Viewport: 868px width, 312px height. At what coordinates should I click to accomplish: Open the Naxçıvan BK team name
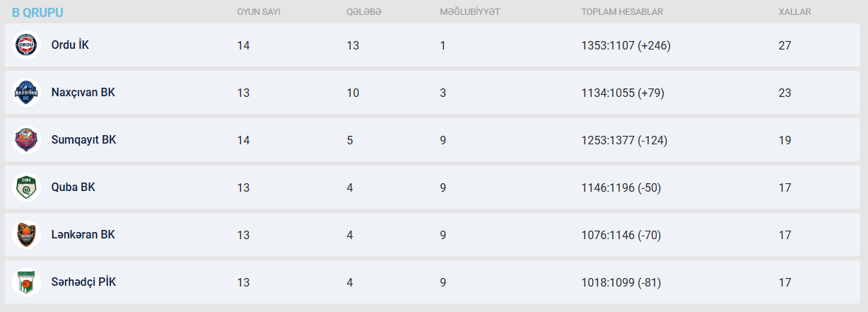(x=83, y=93)
